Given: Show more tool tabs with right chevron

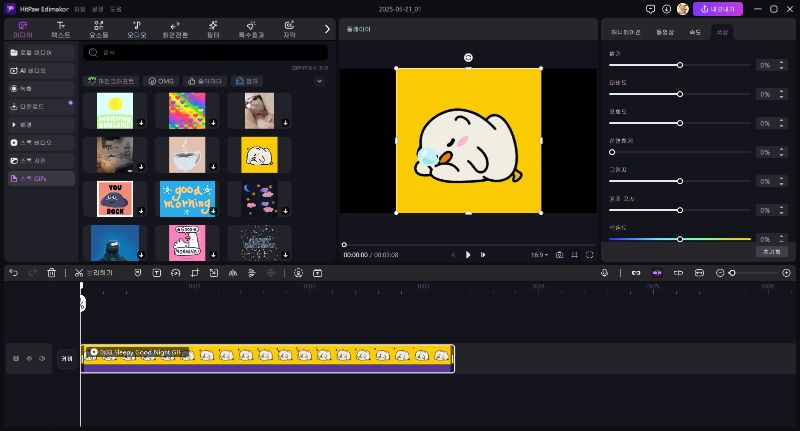Looking at the screenshot, I should pyautogui.click(x=327, y=29).
